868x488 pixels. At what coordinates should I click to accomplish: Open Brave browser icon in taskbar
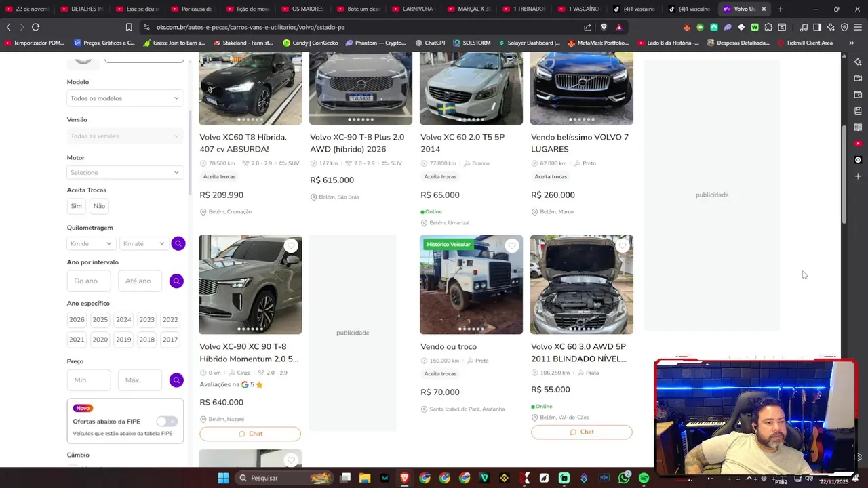coord(405,478)
